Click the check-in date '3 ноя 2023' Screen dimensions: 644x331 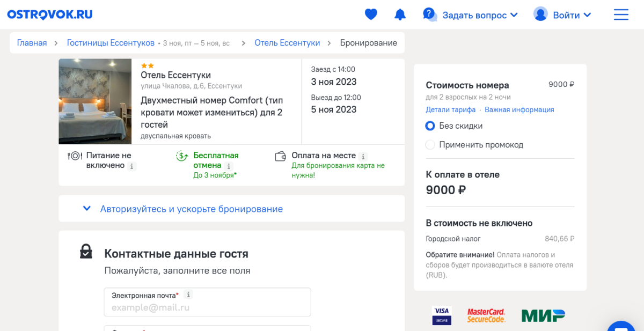point(334,82)
